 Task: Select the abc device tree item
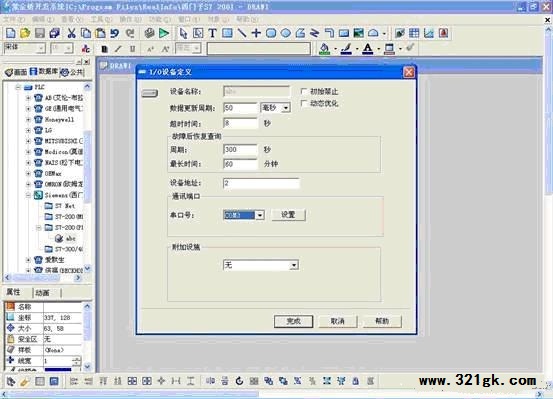[x=66, y=238]
